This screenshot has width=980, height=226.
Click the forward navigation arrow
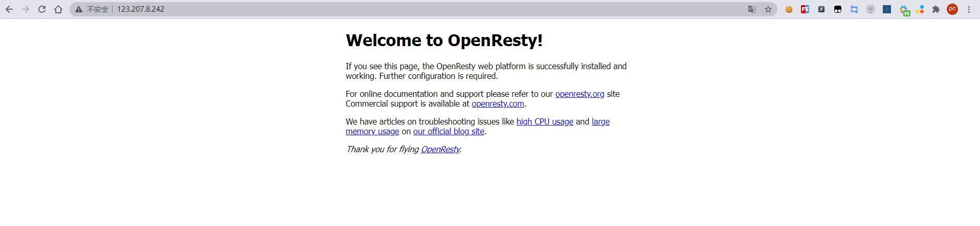(x=26, y=9)
